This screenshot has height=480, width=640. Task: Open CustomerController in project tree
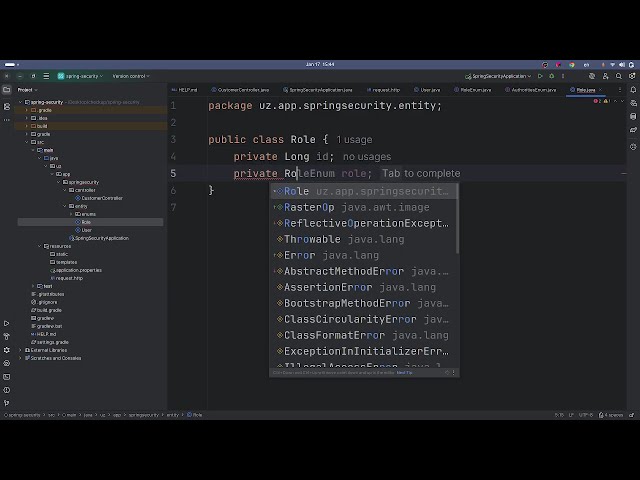click(99, 198)
